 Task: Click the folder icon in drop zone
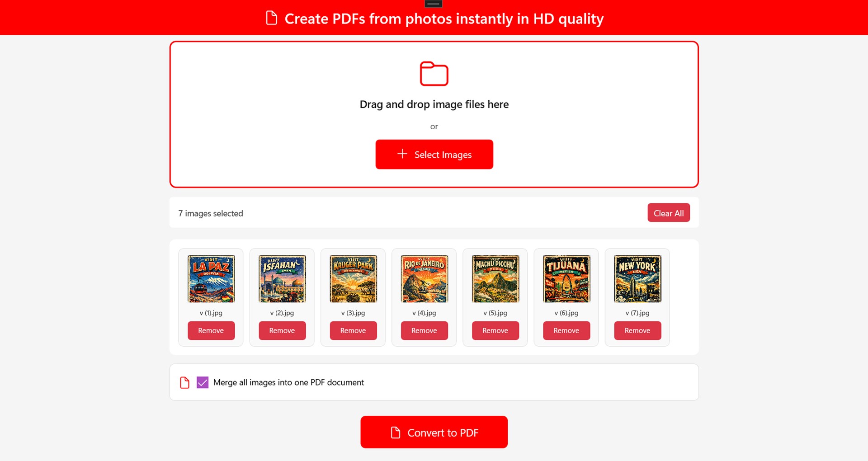click(434, 74)
